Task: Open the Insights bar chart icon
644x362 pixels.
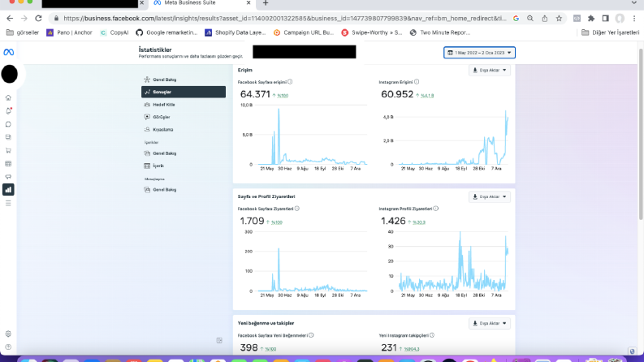Action: 8,190
